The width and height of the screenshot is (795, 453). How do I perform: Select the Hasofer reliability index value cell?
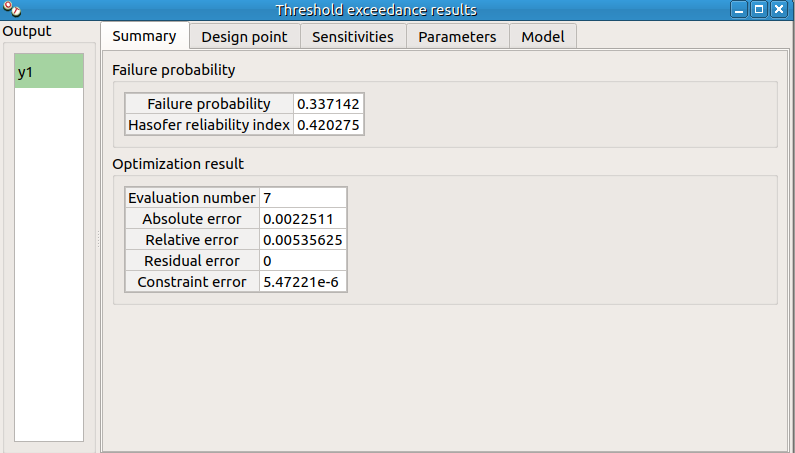[328, 125]
